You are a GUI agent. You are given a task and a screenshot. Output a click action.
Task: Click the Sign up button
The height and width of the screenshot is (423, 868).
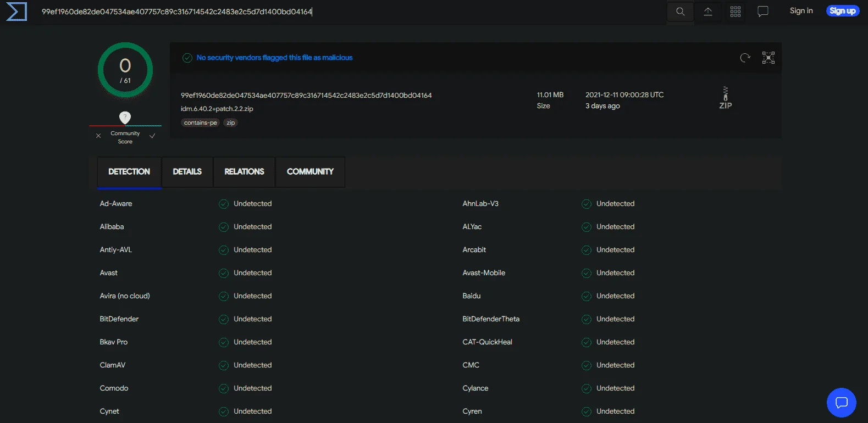(x=842, y=11)
